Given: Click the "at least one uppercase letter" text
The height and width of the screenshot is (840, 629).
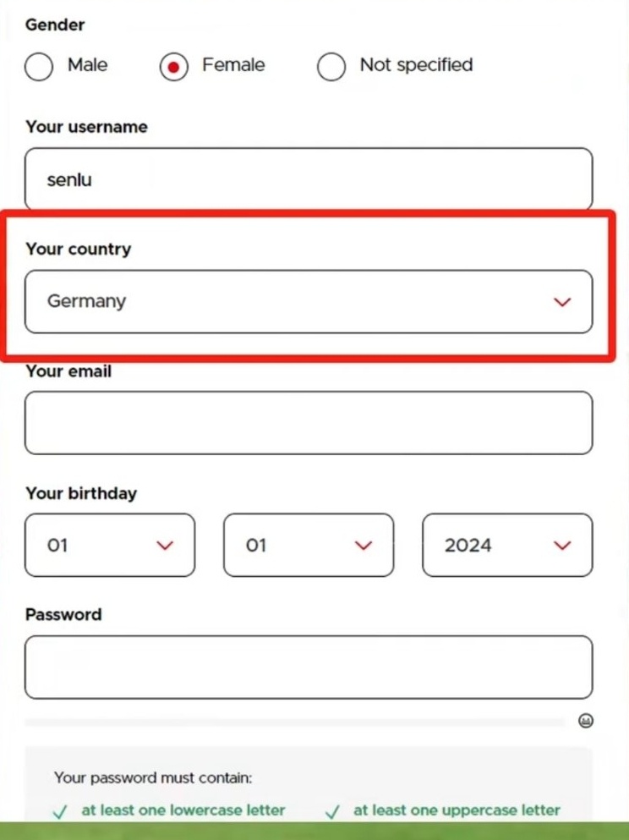Looking at the screenshot, I should click(457, 810).
